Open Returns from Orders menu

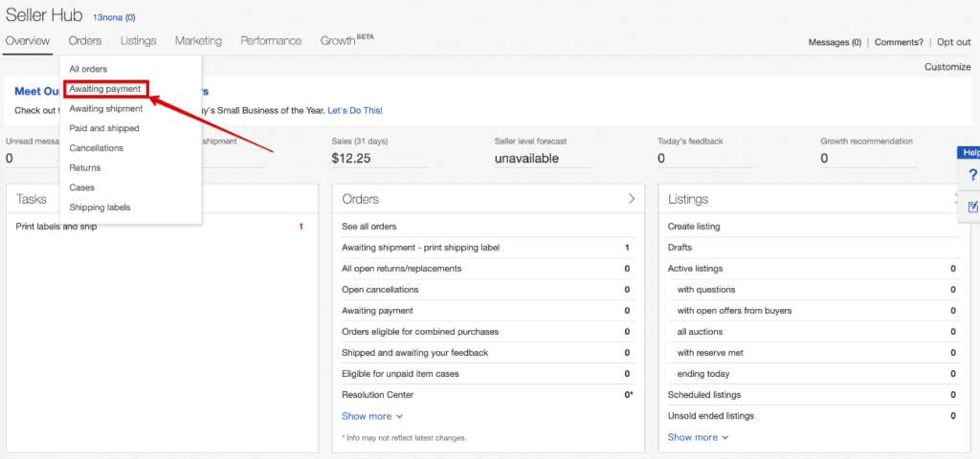(x=85, y=168)
